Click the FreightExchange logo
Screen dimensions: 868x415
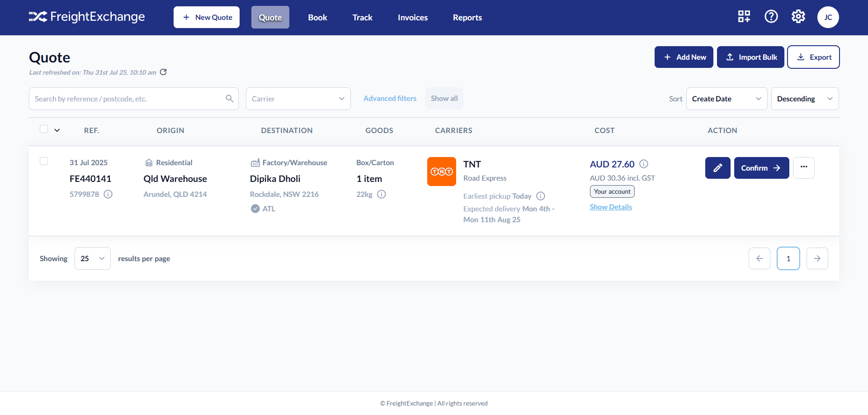pos(87,17)
